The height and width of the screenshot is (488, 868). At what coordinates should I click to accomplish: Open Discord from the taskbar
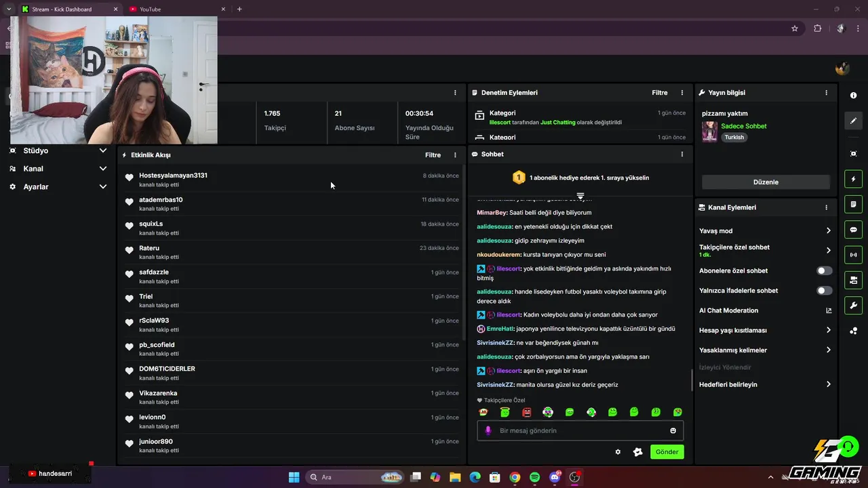pos(555,477)
